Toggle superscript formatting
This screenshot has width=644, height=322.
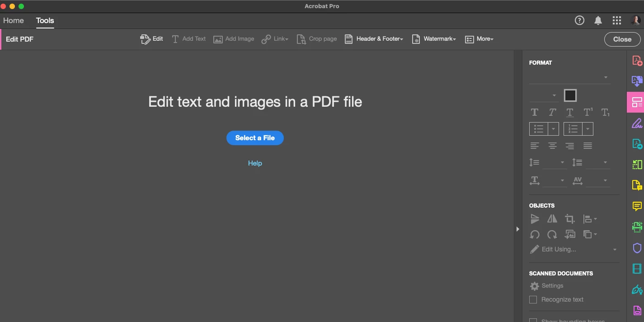[588, 112]
